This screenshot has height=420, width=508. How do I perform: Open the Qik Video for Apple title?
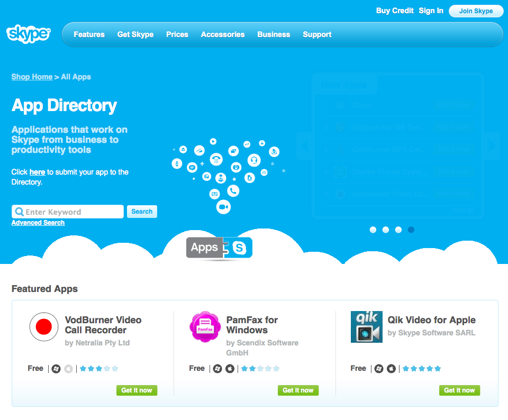click(432, 320)
